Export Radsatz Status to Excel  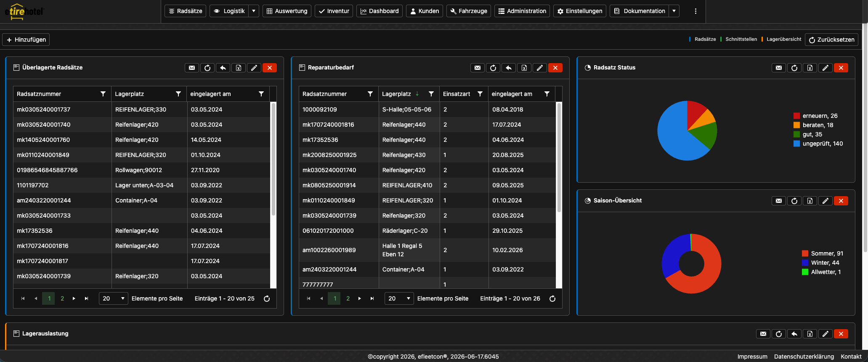point(810,68)
